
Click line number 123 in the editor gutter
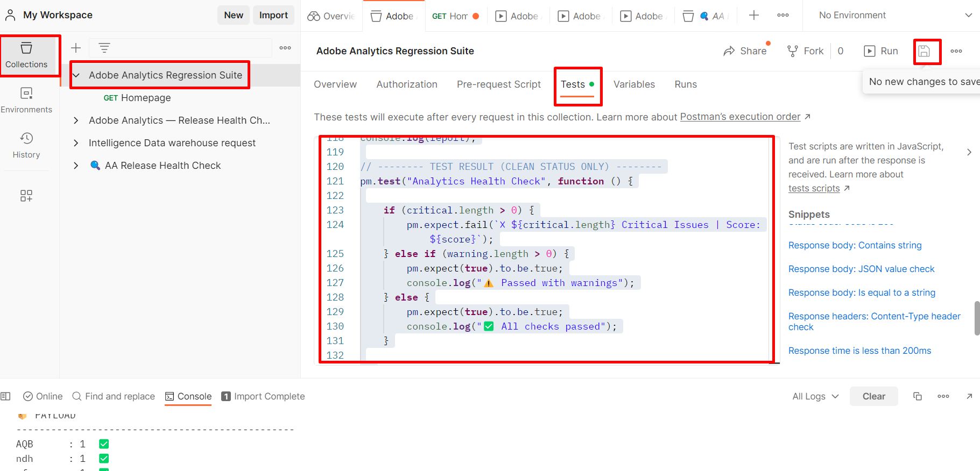[x=335, y=210]
